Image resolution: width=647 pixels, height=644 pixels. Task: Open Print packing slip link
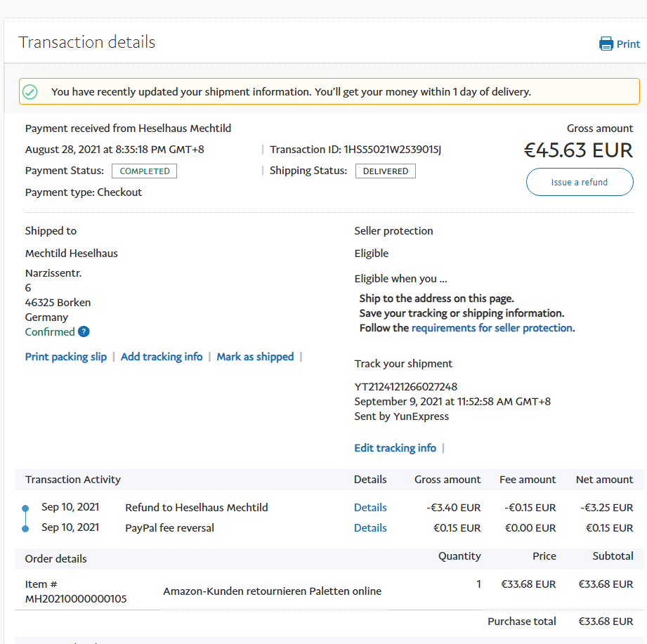pyautogui.click(x=66, y=357)
